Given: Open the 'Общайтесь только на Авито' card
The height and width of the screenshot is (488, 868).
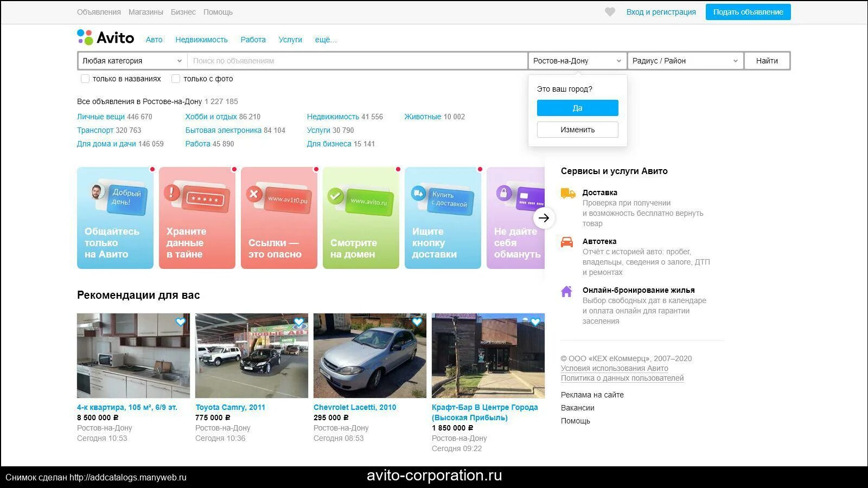Looking at the screenshot, I should click(115, 218).
